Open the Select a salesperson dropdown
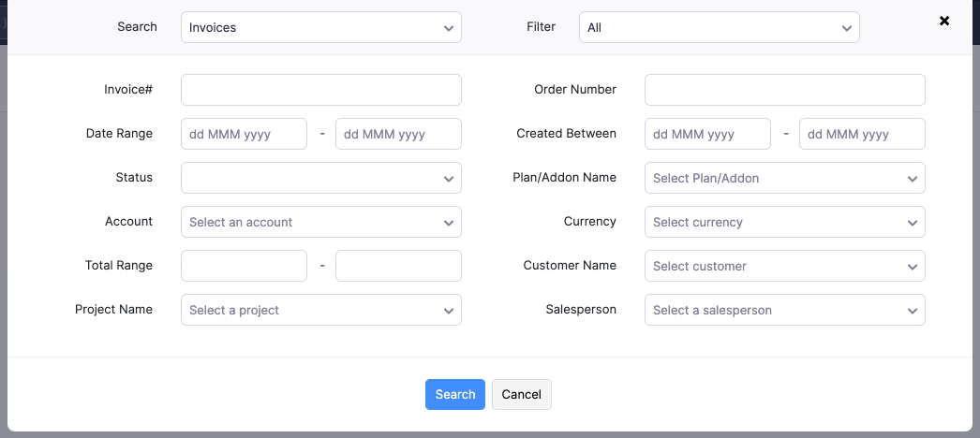Screen dimensions: 980x438 (784, 310)
